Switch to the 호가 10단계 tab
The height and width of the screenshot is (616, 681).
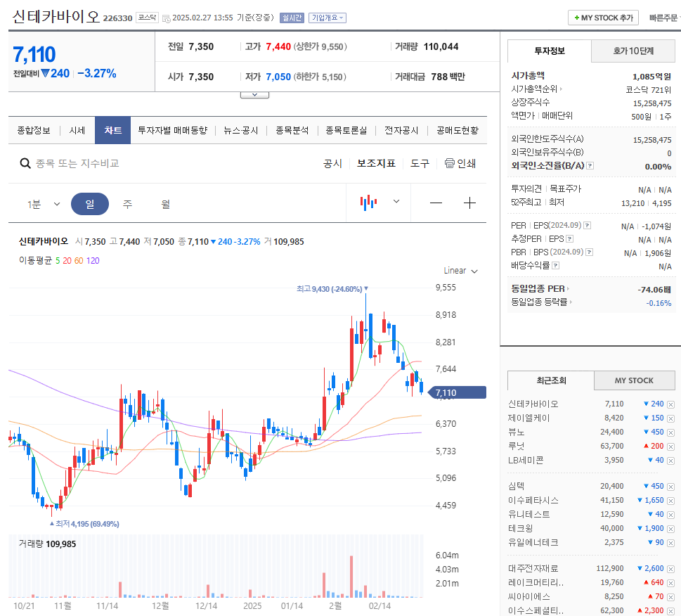pos(633,51)
